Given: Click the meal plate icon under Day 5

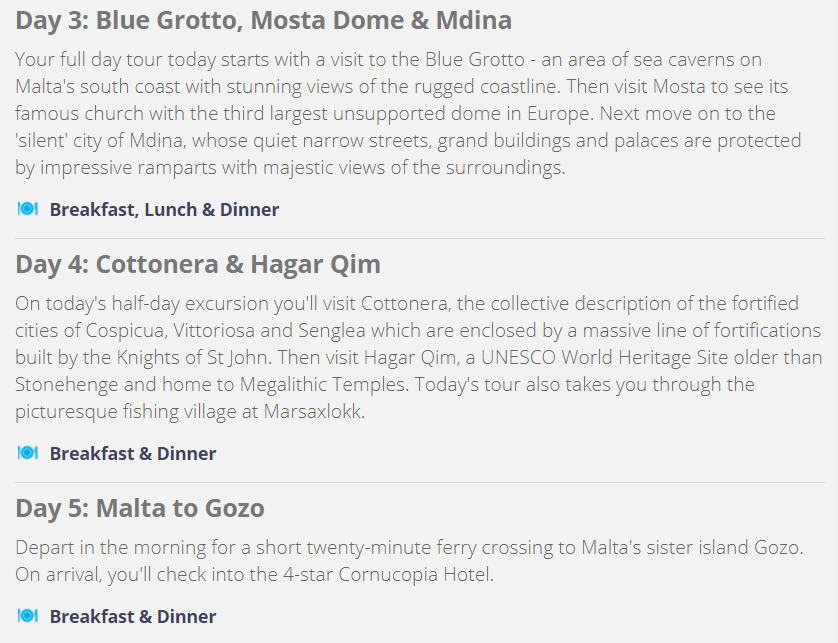Looking at the screenshot, I should click(28, 616).
